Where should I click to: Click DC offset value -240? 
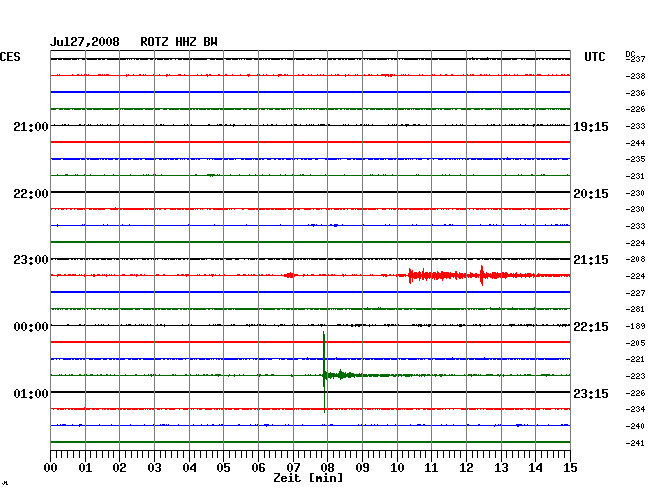click(635, 426)
